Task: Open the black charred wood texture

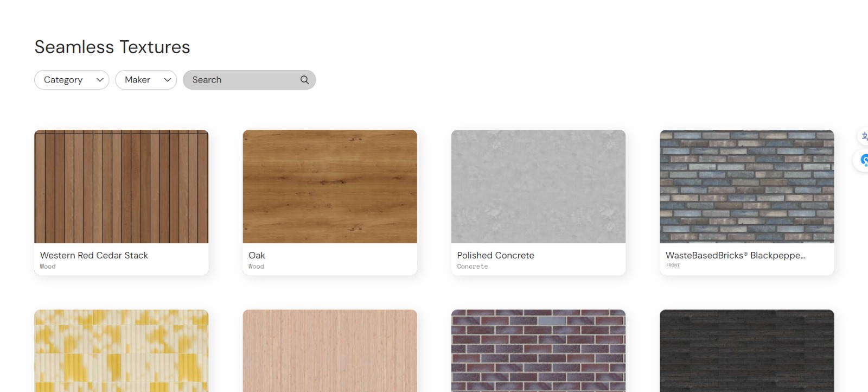Action: click(x=747, y=351)
